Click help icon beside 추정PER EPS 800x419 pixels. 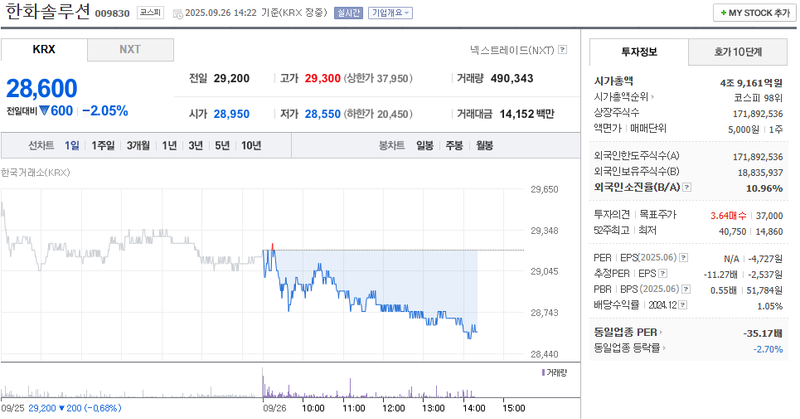coord(663,274)
